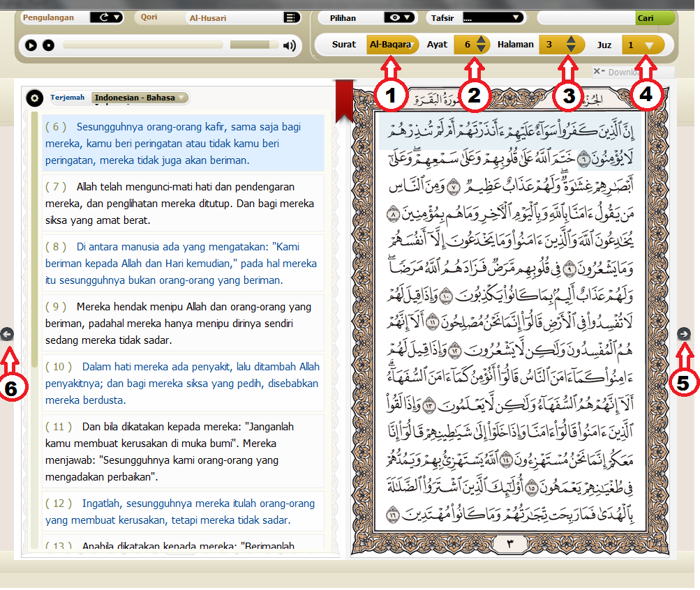
Task: Go to previous page with left arrow
Action: pos(7,333)
